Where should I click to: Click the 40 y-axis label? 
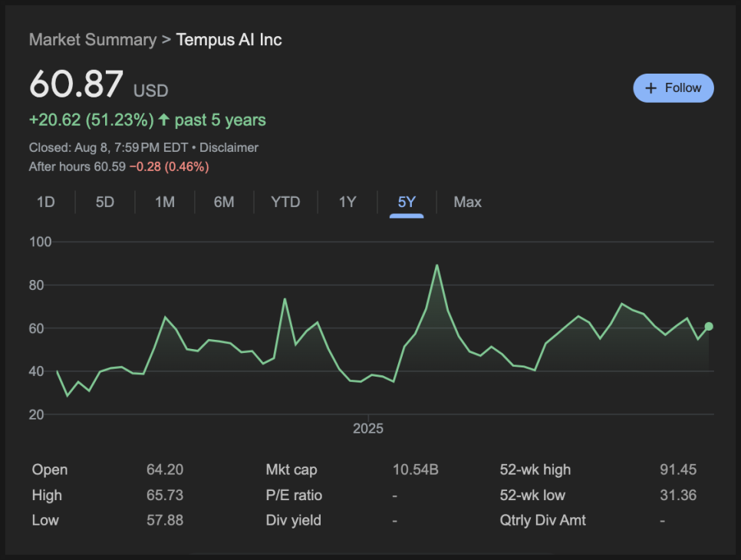coord(36,371)
